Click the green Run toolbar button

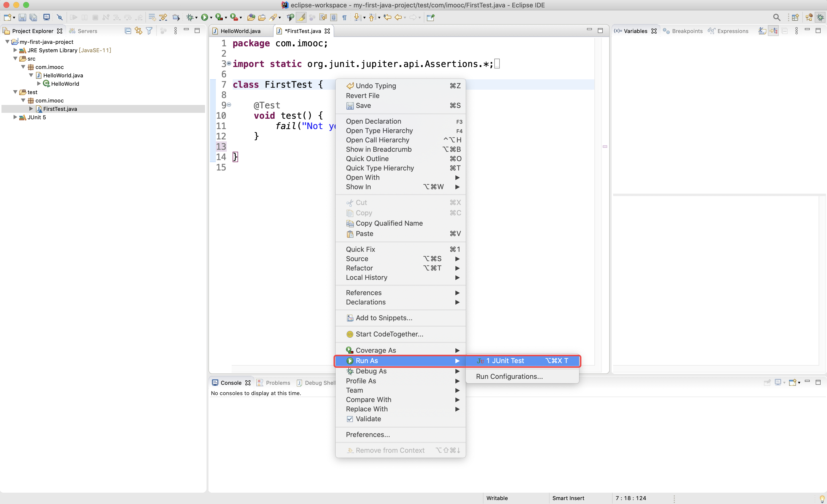(x=204, y=17)
